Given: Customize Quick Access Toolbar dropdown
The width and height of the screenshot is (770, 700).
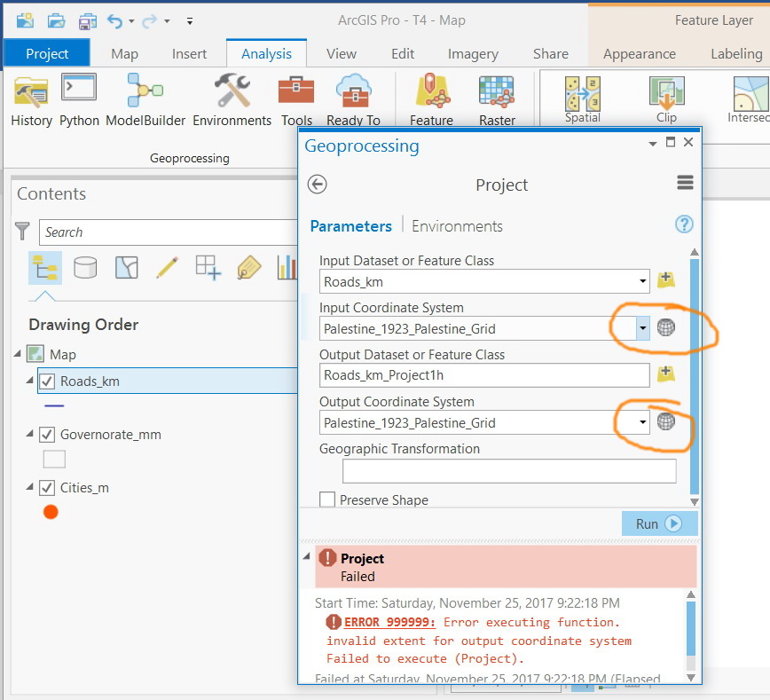Looking at the screenshot, I should pos(190,20).
